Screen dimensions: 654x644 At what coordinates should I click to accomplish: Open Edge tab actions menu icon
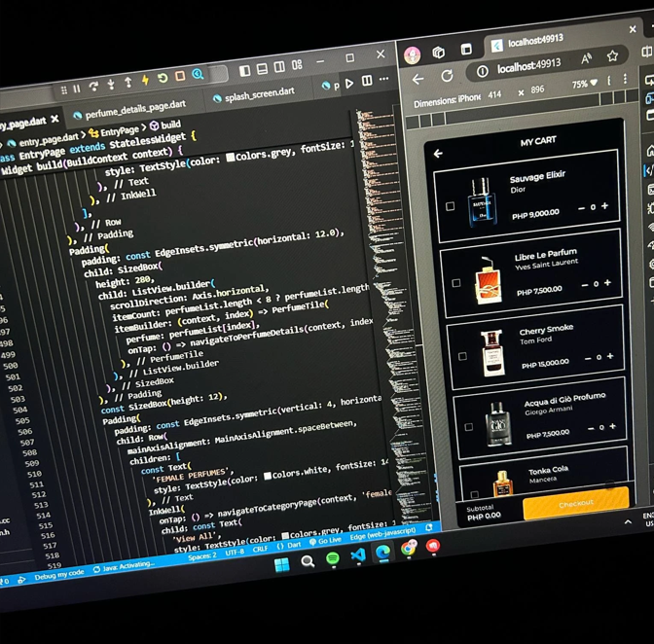pos(466,50)
